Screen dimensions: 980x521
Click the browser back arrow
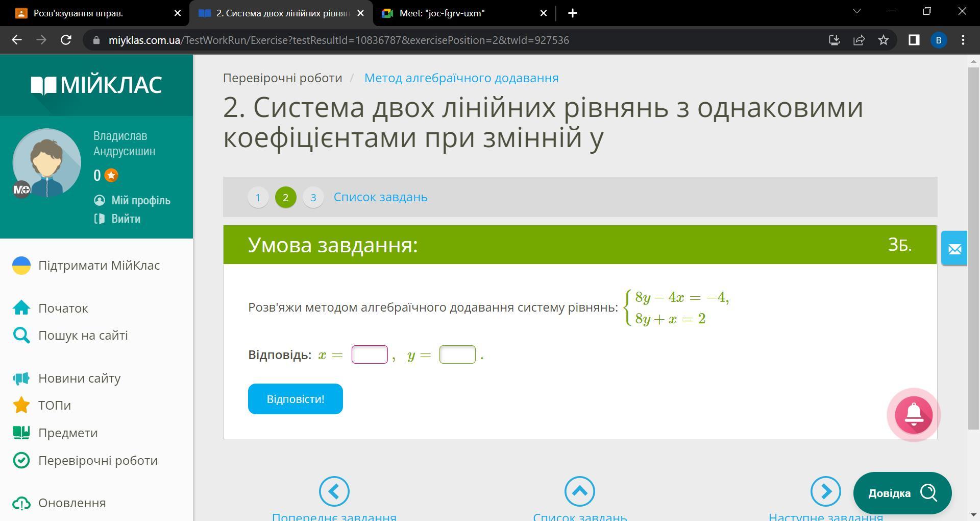[17, 40]
